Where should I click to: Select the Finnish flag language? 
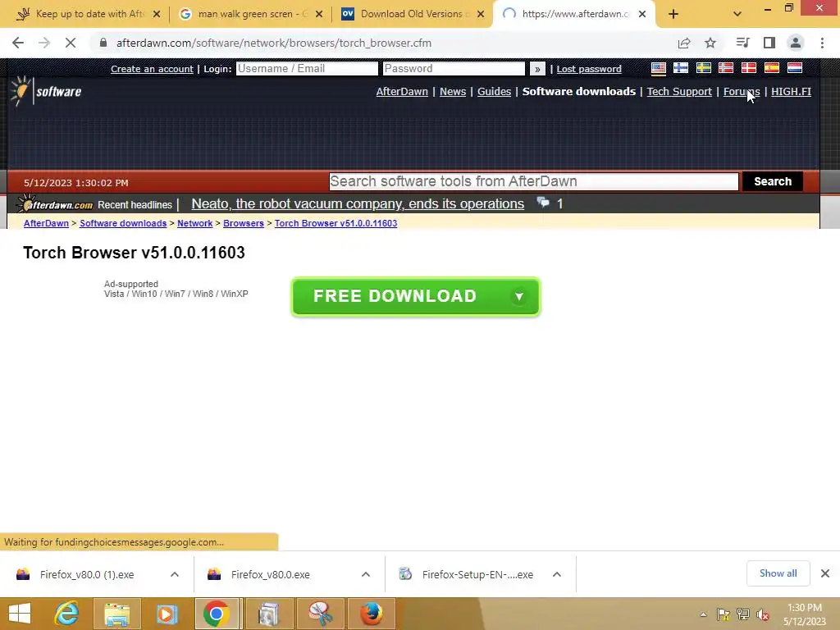point(681,68)
